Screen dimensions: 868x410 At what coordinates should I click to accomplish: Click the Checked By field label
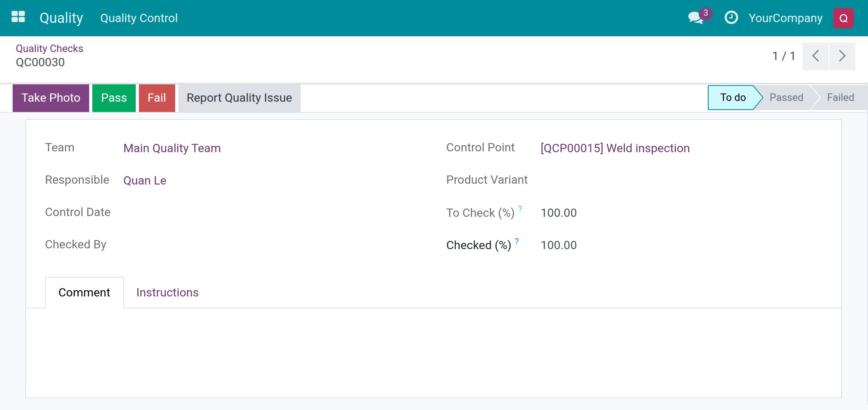tap(76, 244)
